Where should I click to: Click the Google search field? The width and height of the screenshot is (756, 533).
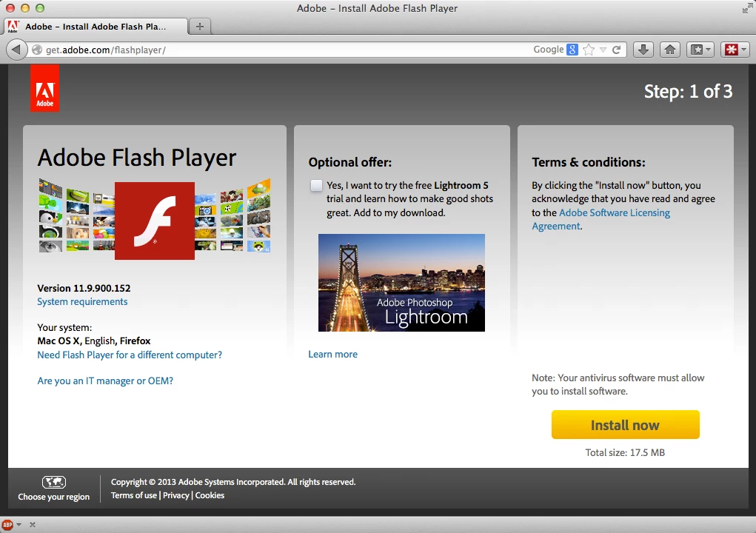548,50
